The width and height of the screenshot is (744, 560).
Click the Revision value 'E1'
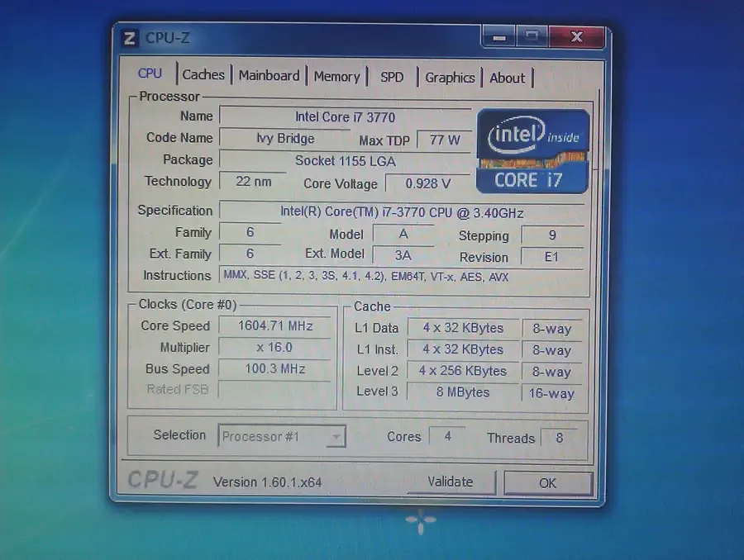pos(552,257)
